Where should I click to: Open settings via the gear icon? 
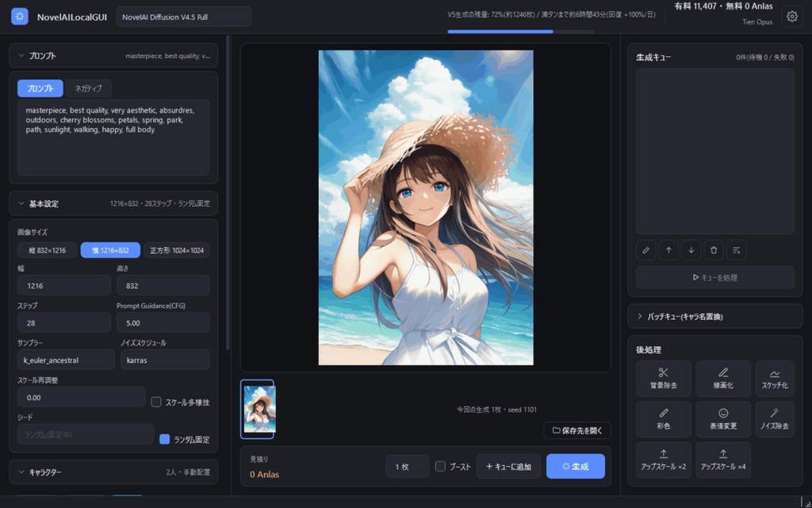(x=792, y=17)
